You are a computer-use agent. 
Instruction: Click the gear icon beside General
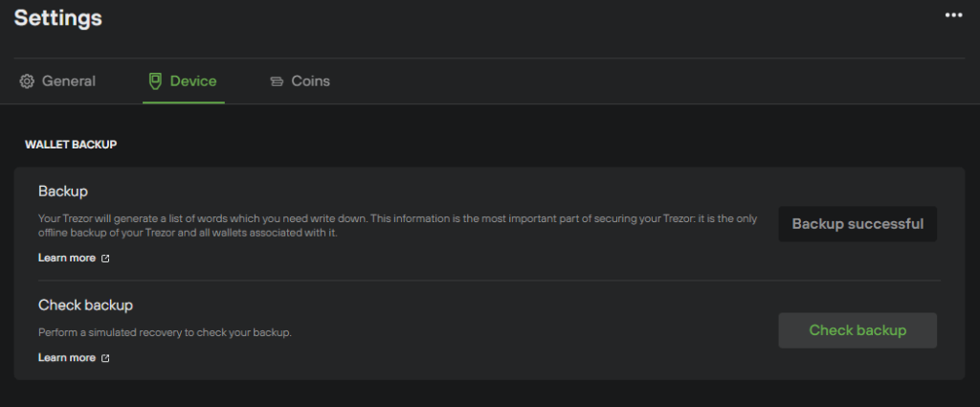pos(27,81)
